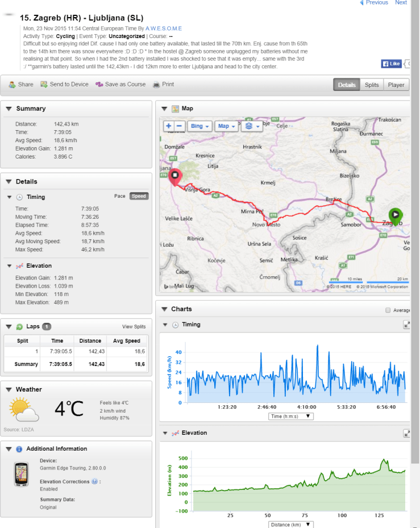Collapse the Summary panel
The height and width of the screenshot is (528, 420).
point(9,109)
